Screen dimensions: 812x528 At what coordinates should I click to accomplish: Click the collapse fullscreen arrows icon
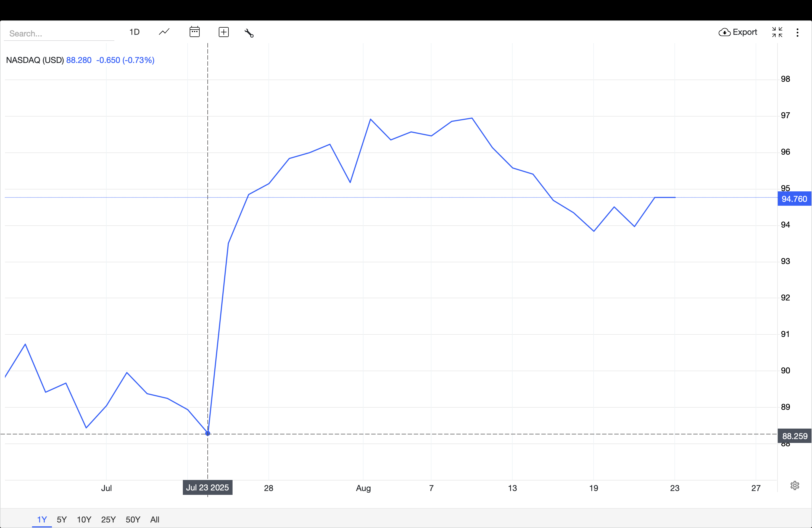[777, 32]
